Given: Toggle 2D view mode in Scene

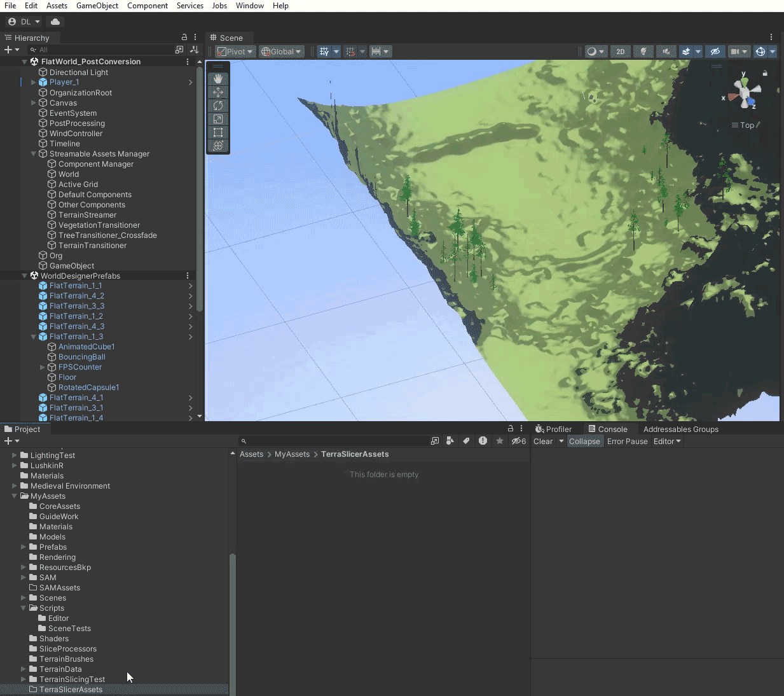Looking at the screenshot, I should click(x=620, y=52).
